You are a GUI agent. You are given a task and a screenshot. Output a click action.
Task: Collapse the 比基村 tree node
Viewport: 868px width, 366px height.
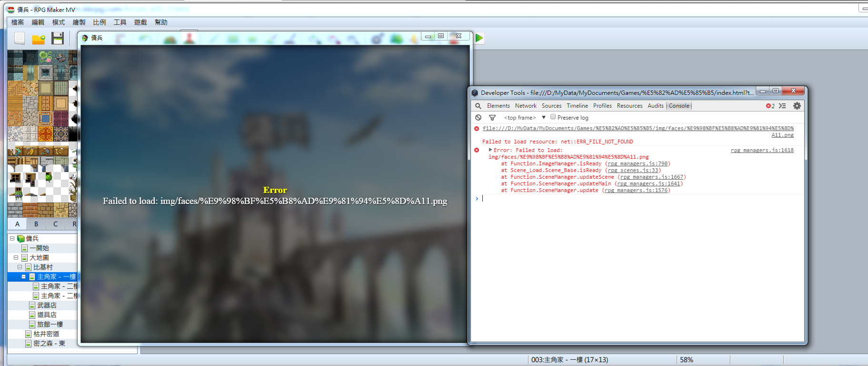pos(20,267)
